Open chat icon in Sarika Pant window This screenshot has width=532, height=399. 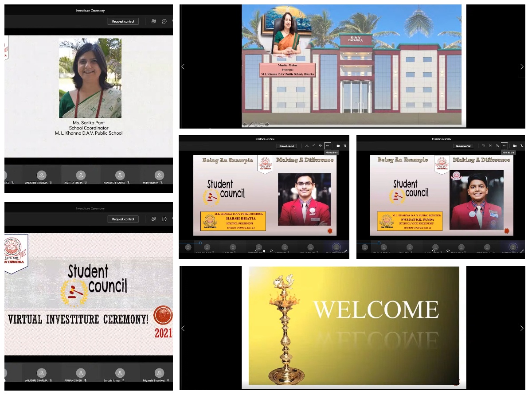click(164, 21)
